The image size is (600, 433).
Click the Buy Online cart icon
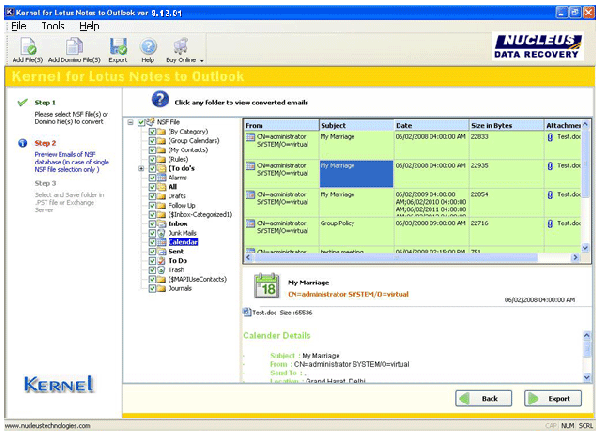click(x=180, y=46)
